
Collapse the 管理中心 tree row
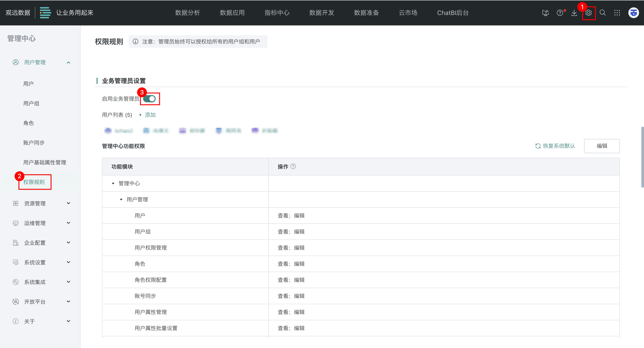(x=113, y=183)
